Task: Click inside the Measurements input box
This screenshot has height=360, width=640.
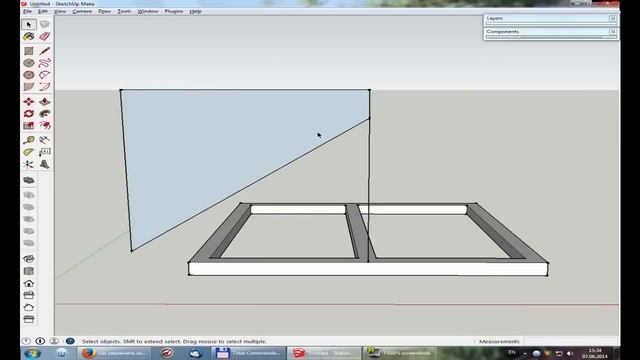Action: [x=571, y=341]
